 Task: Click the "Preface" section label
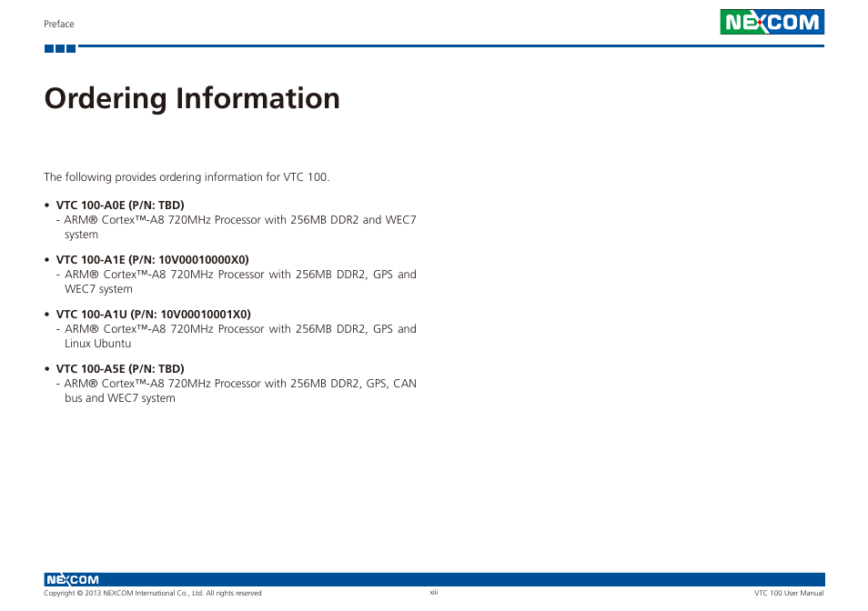[x=58, y=24]
